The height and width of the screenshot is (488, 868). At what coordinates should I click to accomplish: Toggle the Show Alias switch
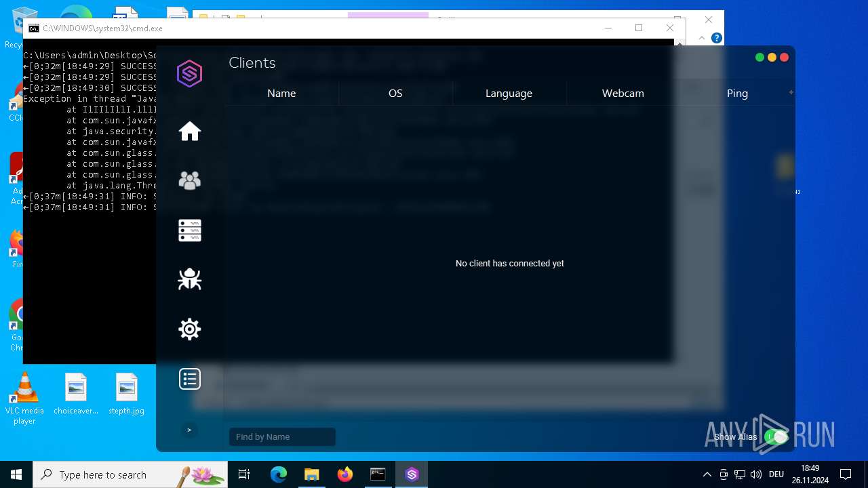(x=776, y=437)
